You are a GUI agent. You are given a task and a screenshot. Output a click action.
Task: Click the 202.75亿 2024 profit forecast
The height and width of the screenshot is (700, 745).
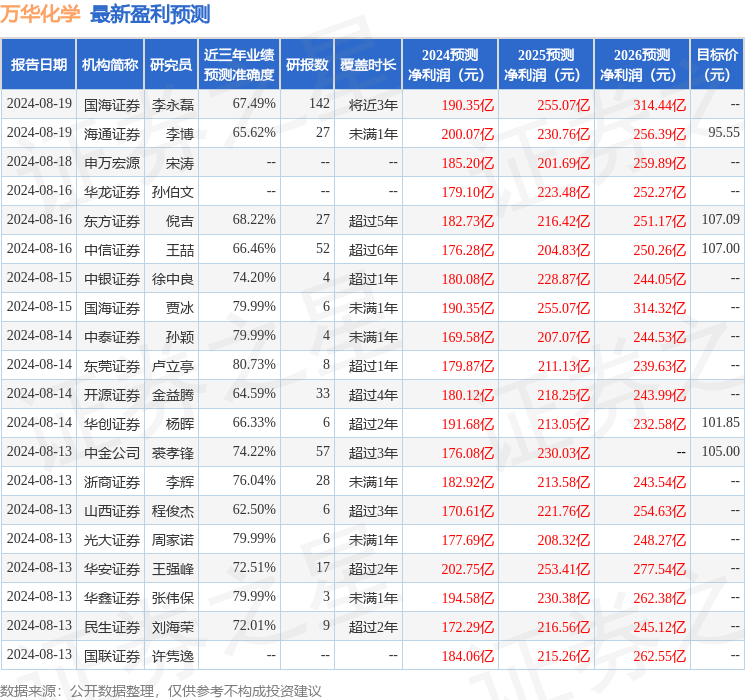pyautogui.click(x=468, y=569)
